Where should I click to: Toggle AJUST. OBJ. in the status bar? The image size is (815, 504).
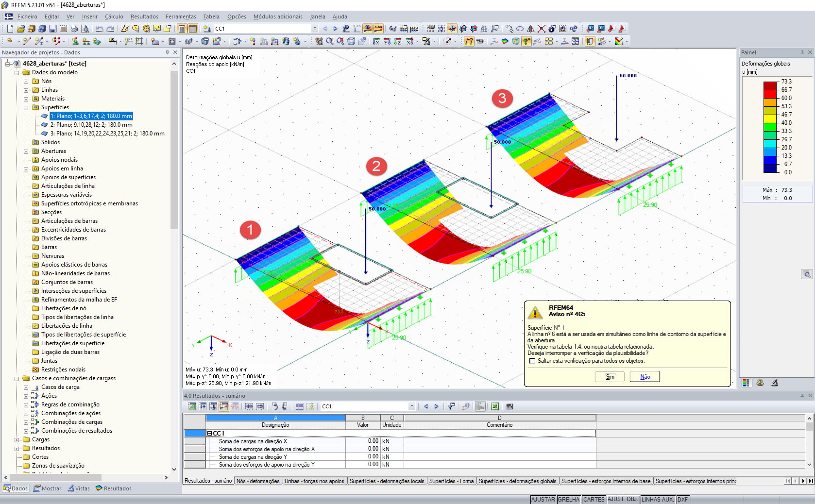[623, 500]
